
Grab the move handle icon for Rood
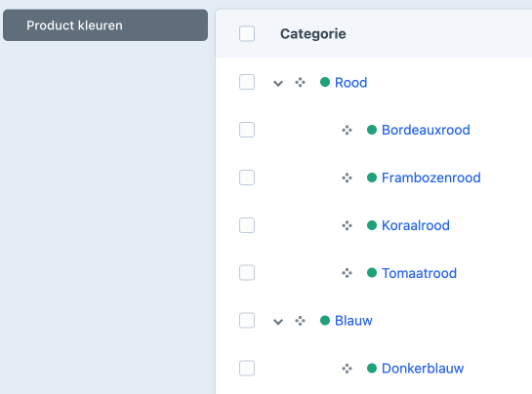click(x=300, y=82)
